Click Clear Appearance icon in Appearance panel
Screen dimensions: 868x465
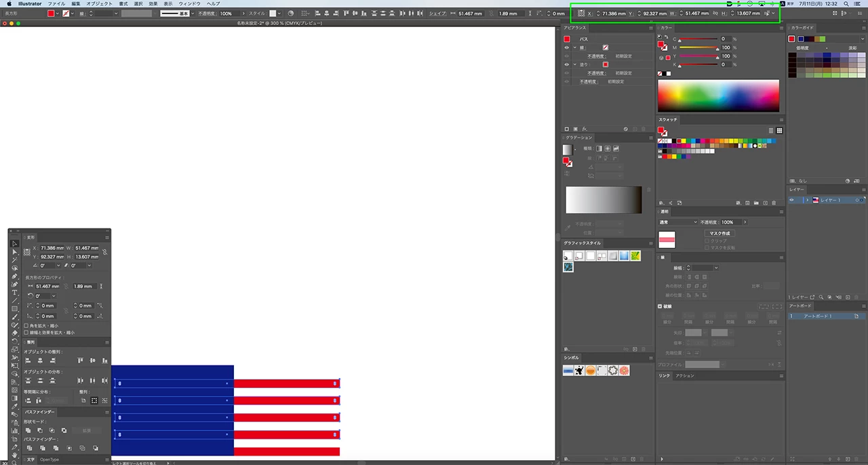(x=626, y=129)
